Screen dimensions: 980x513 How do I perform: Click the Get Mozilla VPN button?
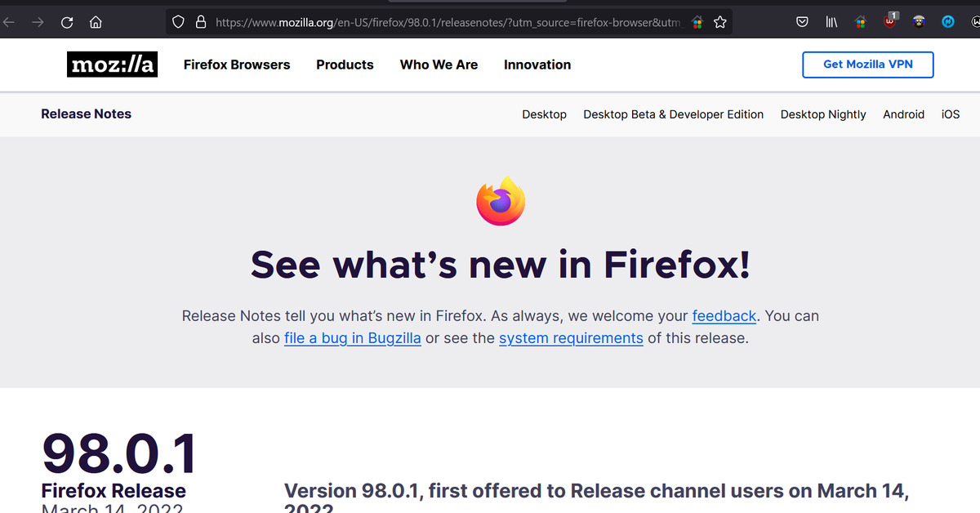tap(867, 65)
